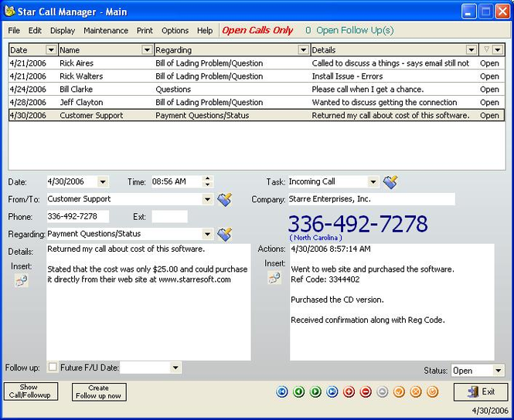Open the Future F/U Date dropdown
514x420 pixels.
point(175,367)
